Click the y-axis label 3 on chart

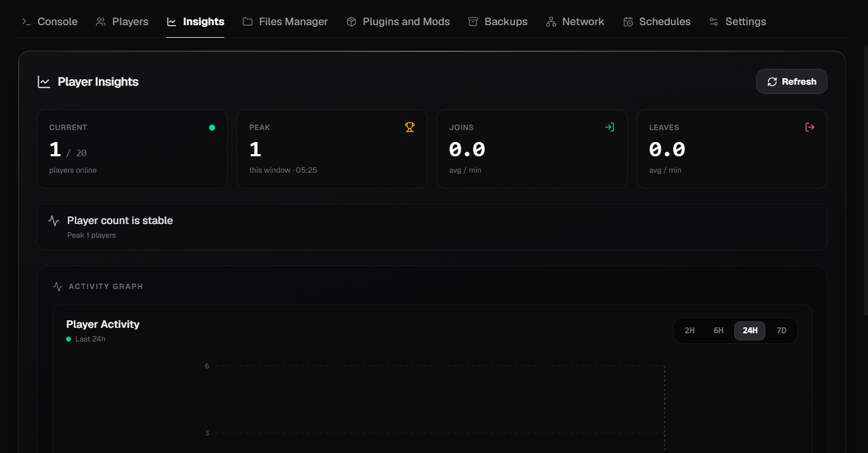(207, 433)
